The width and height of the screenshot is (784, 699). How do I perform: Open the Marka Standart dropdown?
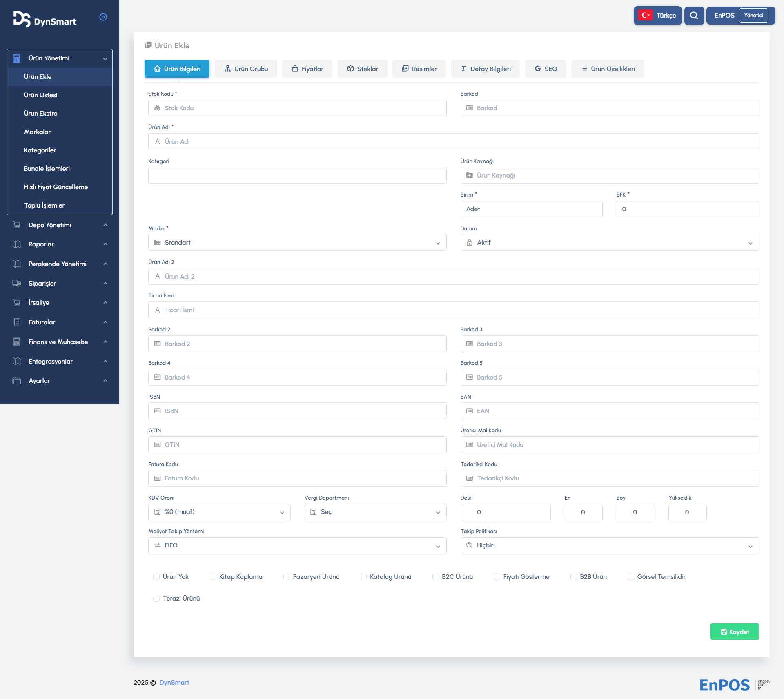pos(297,243)
